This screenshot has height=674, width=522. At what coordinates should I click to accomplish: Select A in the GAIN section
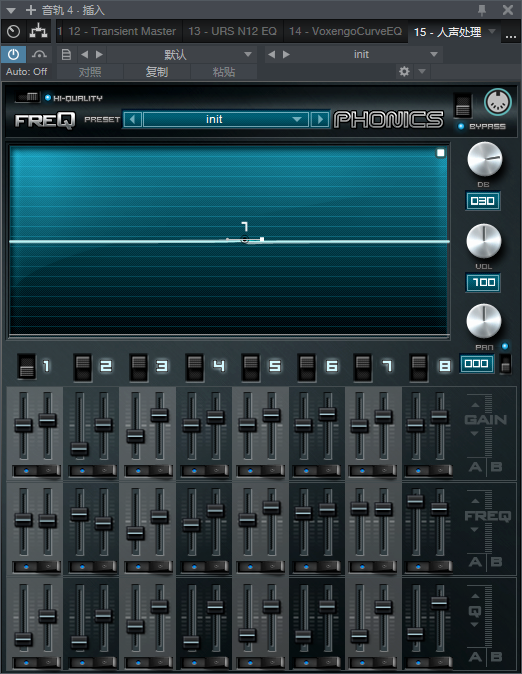click(x=475, y=467)
